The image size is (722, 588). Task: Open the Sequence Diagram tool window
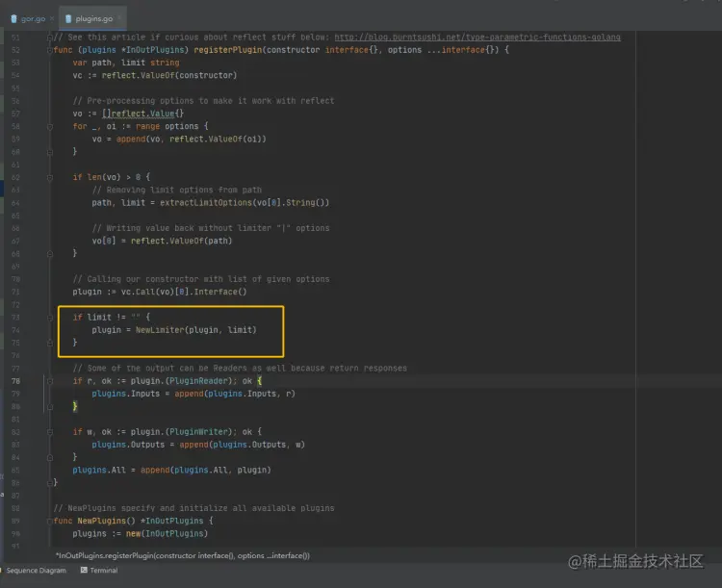[x=36, y=570]
